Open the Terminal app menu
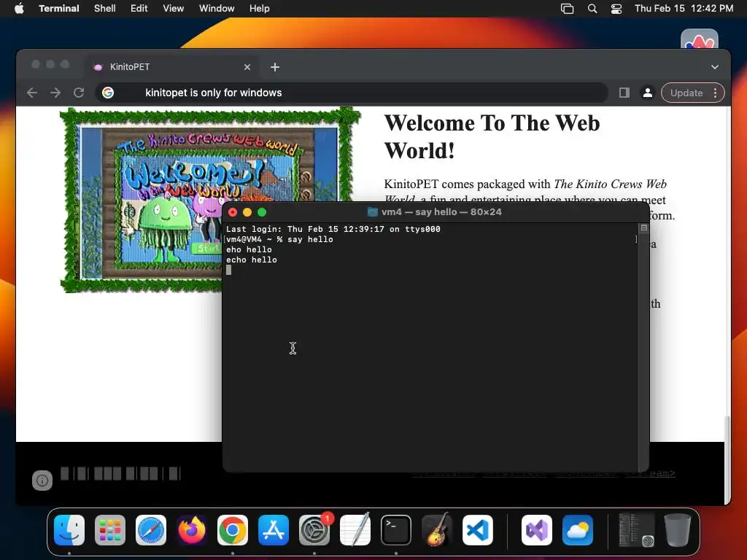 click(x=59, y=9)
